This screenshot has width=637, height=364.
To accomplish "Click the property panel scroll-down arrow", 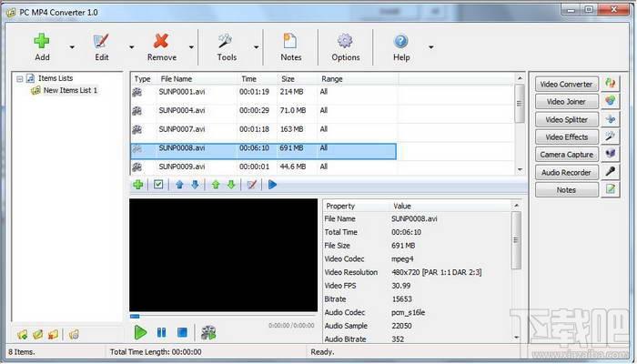I will [516, 338].
